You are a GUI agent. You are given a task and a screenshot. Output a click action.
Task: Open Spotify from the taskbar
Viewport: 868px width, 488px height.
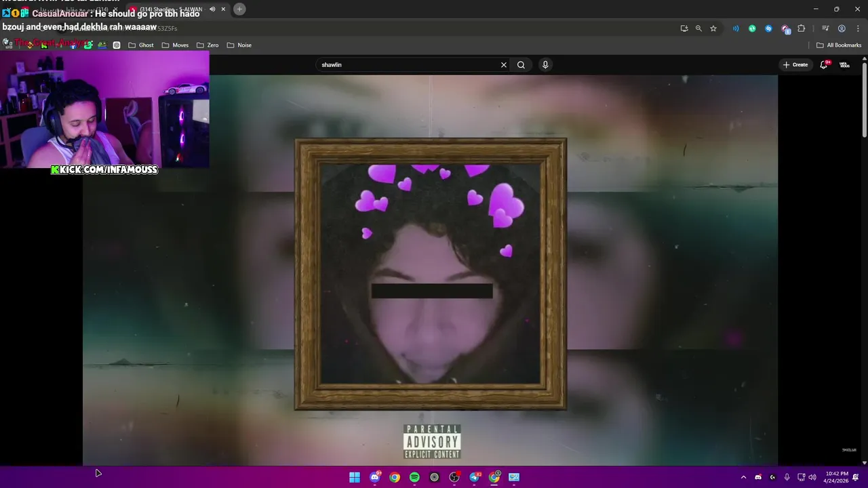(x=414, y=477)
